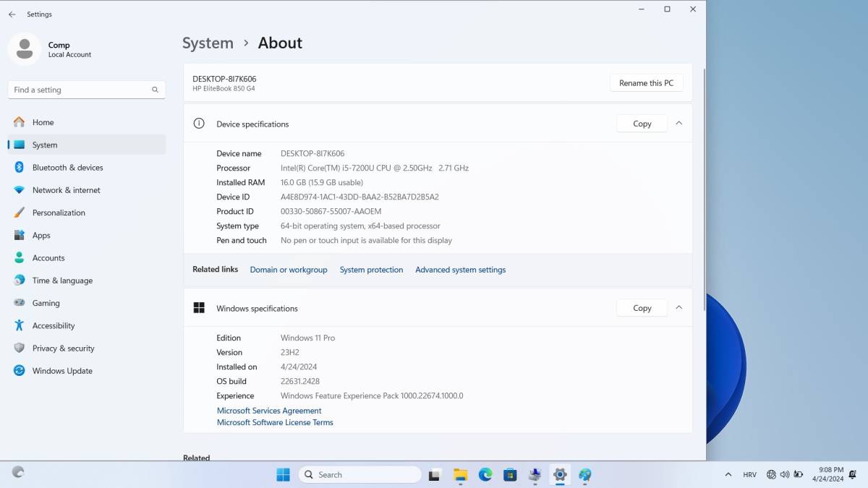Open Domain or workgroup link

tap(289, 270)
